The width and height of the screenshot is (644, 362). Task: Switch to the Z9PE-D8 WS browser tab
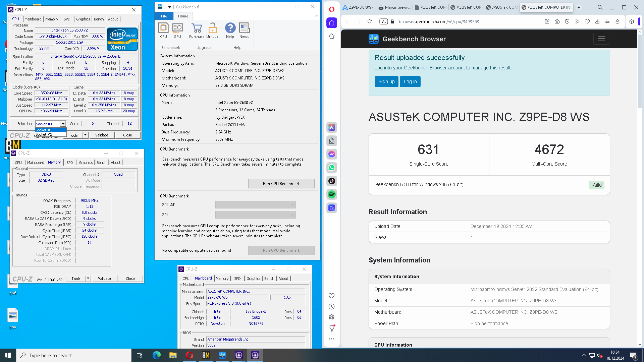358,7
